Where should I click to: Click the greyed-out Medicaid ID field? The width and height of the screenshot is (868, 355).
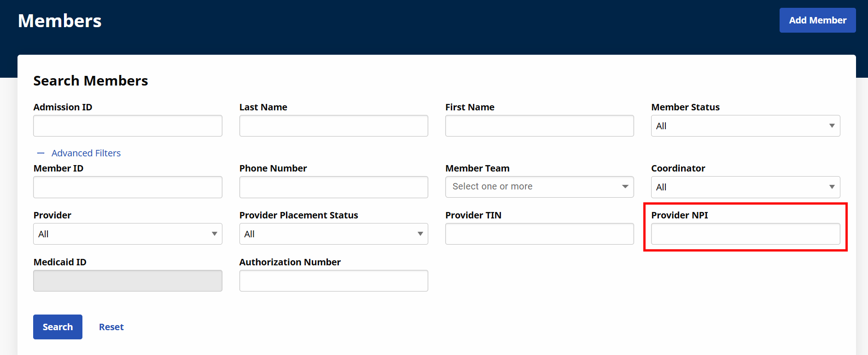128,281
